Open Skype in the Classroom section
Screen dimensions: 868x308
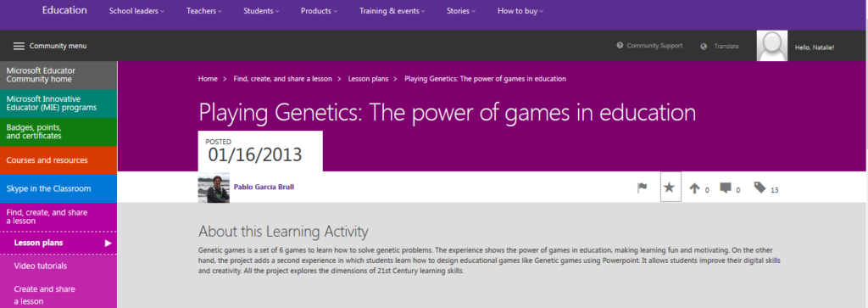58,189
